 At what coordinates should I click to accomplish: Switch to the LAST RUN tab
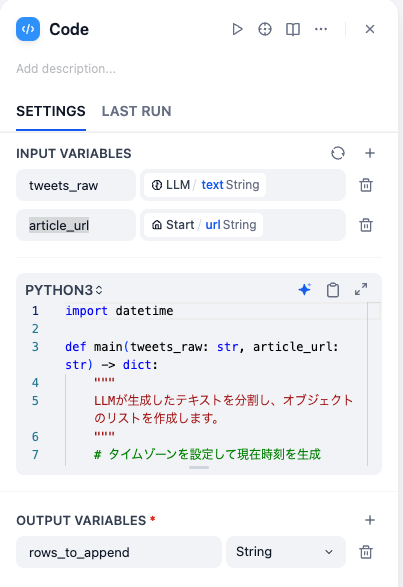[136, 111]
